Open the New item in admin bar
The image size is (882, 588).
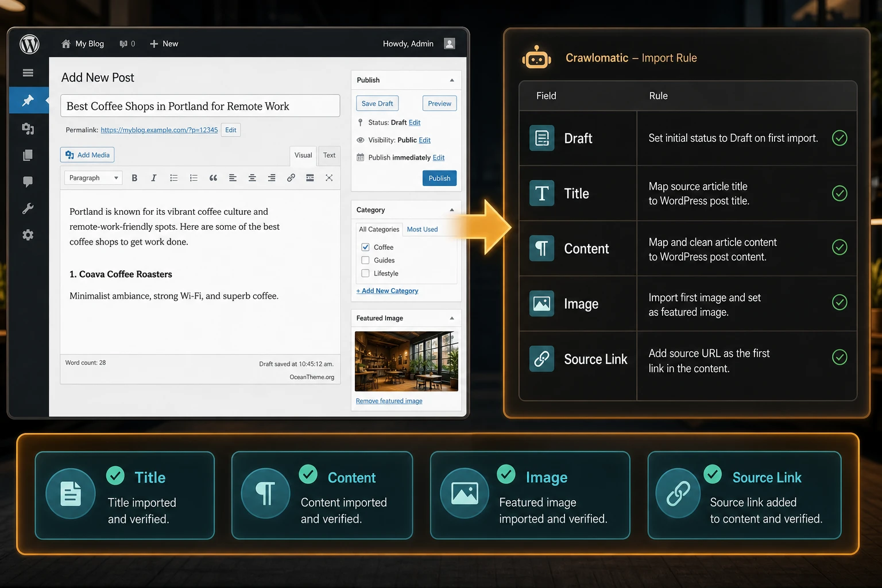[164, 44]
